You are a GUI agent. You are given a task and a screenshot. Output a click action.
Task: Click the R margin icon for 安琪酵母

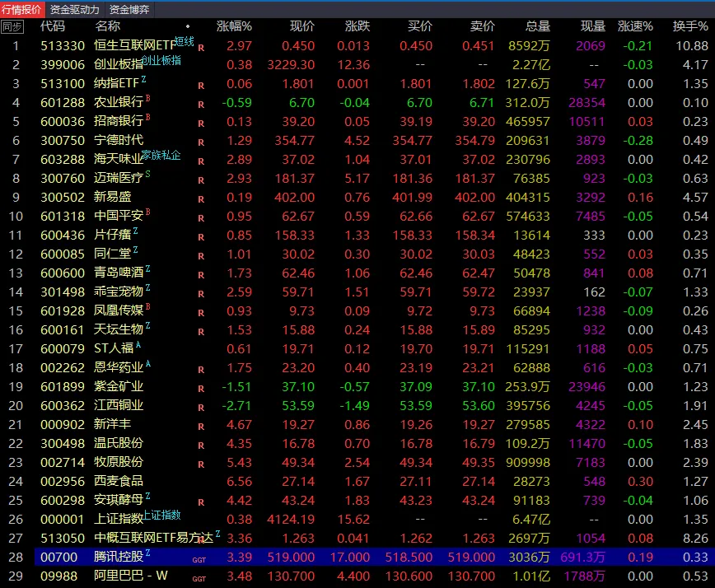pos(201,502)
